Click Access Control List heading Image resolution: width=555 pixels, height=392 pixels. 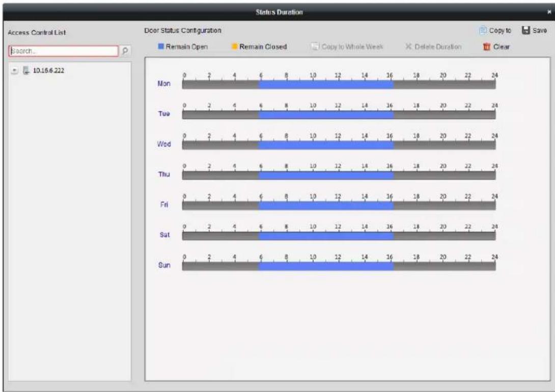(x=37, y=32)
